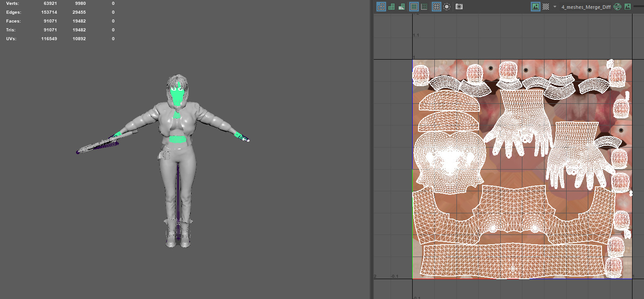Select the 4_meshes_Merge_Diff texture name

point(586,7)
